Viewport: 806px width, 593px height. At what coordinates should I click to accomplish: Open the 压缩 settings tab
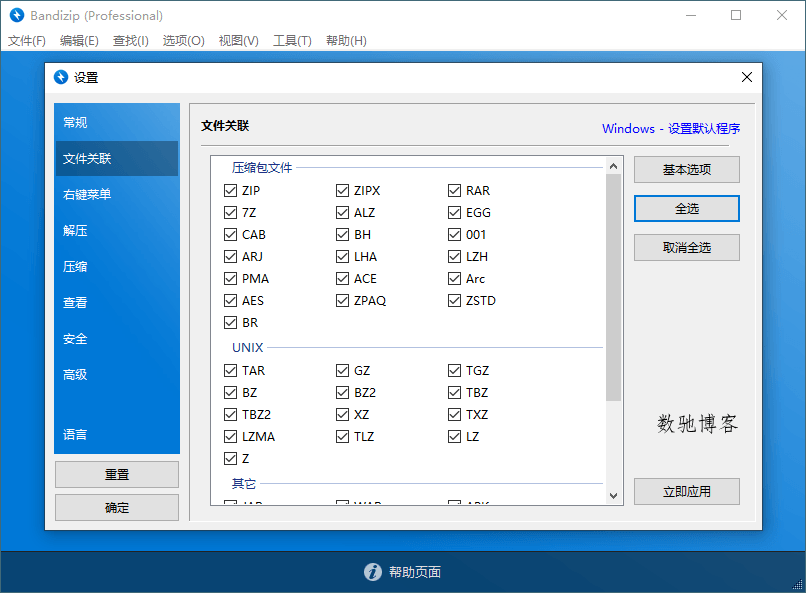tap(117, 266)
